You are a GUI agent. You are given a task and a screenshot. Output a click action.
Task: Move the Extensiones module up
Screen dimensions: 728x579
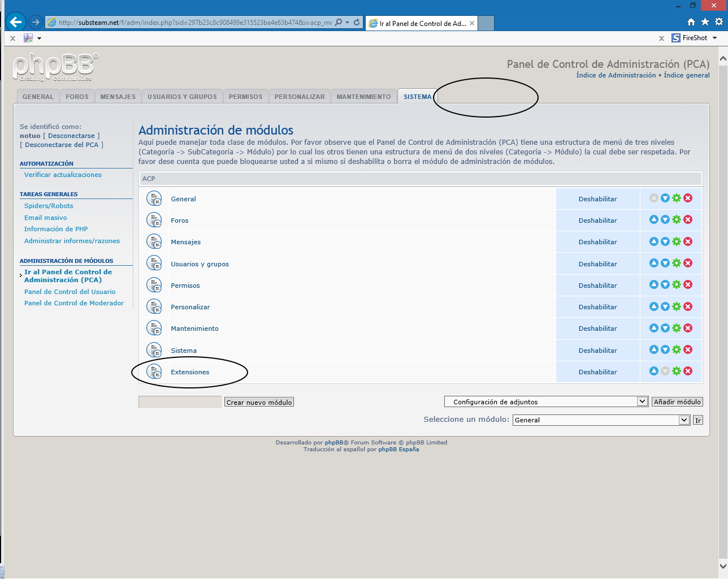coord(654,371)
